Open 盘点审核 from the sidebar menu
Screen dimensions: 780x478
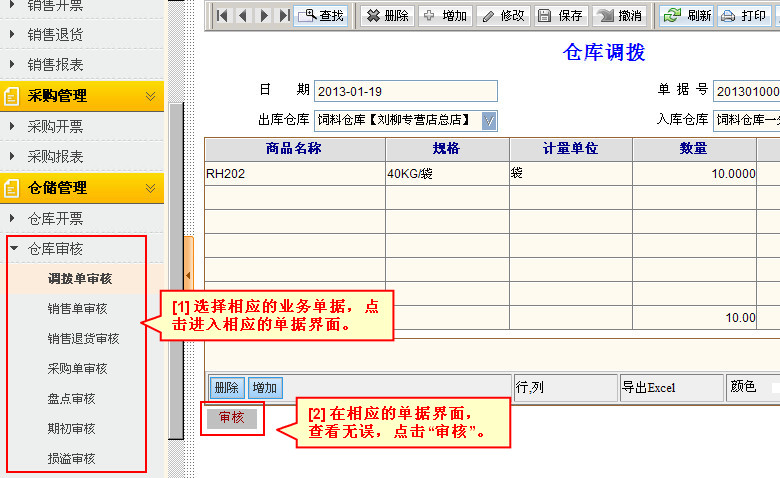pos(71,398)
